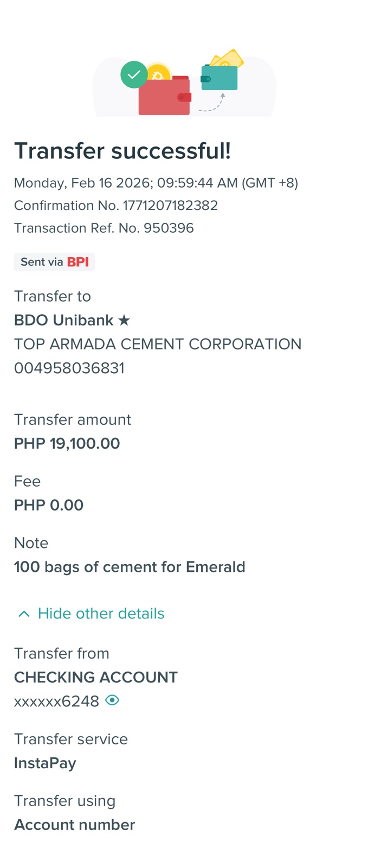Click the PHP 19,100.00 transfer amount
The width and height of the screenshot is (368, 868).
67,444
